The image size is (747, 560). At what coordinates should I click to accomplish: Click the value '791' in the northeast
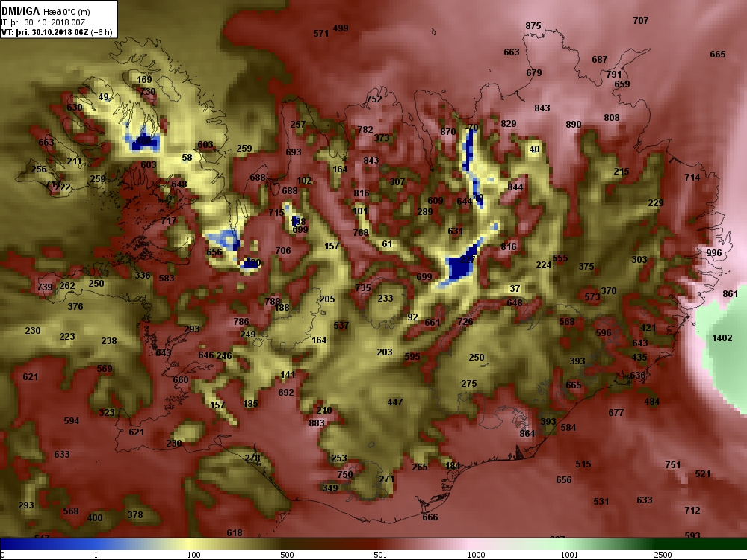[613, 74]
